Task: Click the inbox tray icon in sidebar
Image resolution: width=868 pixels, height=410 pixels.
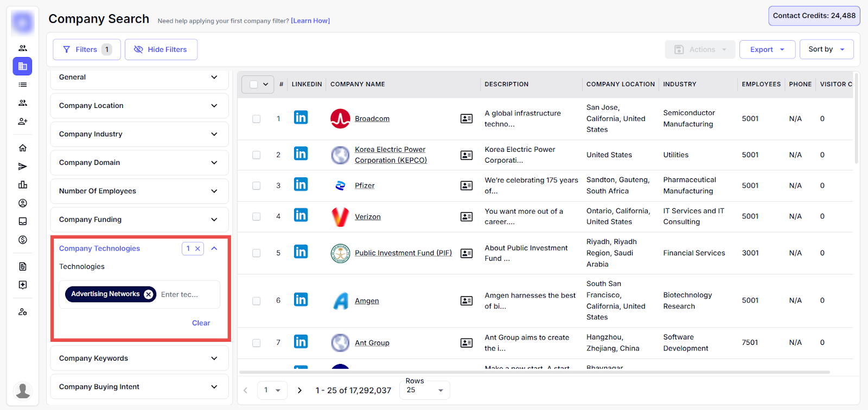Action: [23, 221]
